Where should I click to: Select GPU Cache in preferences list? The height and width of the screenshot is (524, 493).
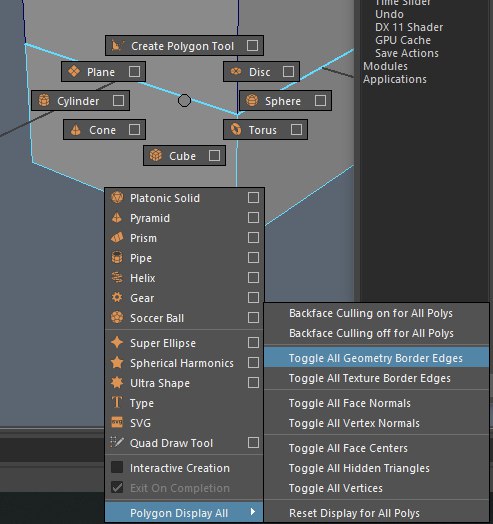403,40
